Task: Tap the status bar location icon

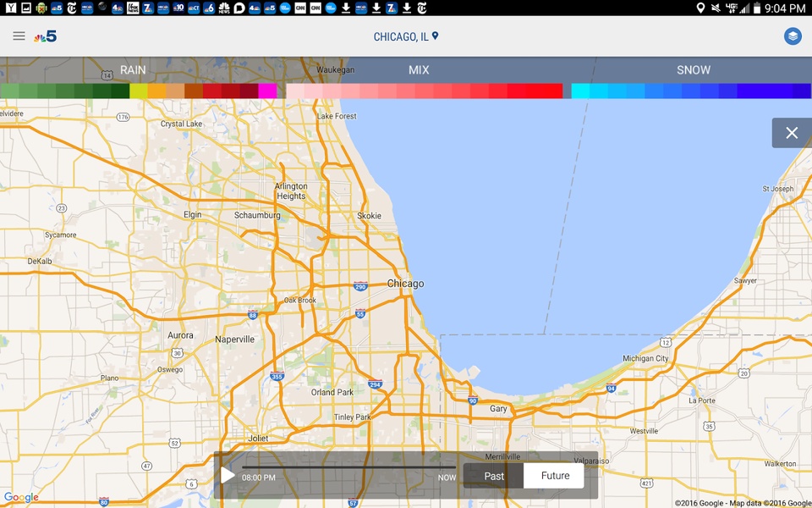Action: (700, 8)
